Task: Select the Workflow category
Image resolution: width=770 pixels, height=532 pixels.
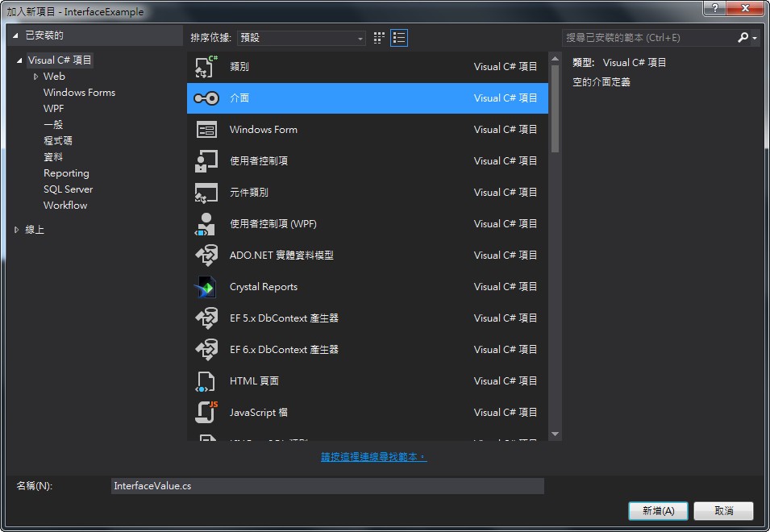Action: pyautogui.click(x=65, y=206)
